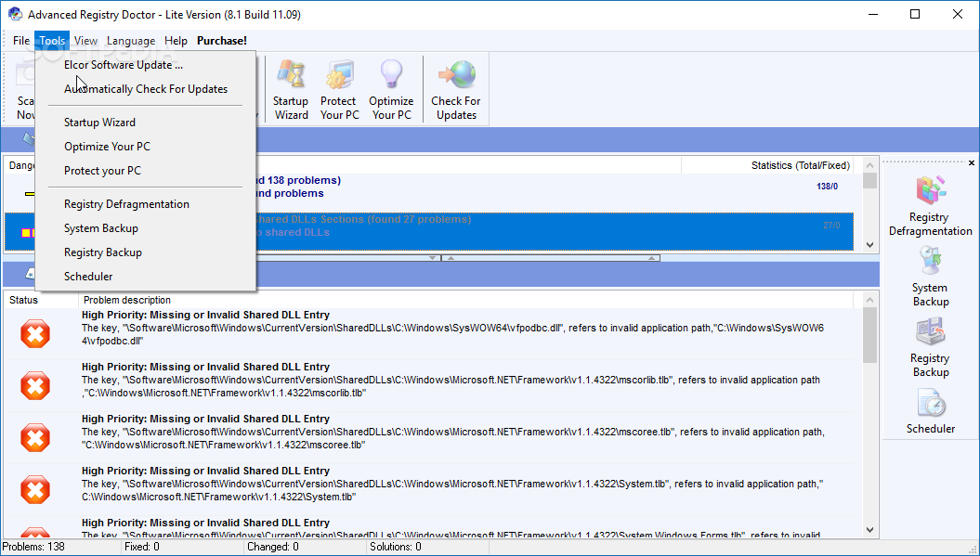Open System Backup from the side panel

pos(930,277)
